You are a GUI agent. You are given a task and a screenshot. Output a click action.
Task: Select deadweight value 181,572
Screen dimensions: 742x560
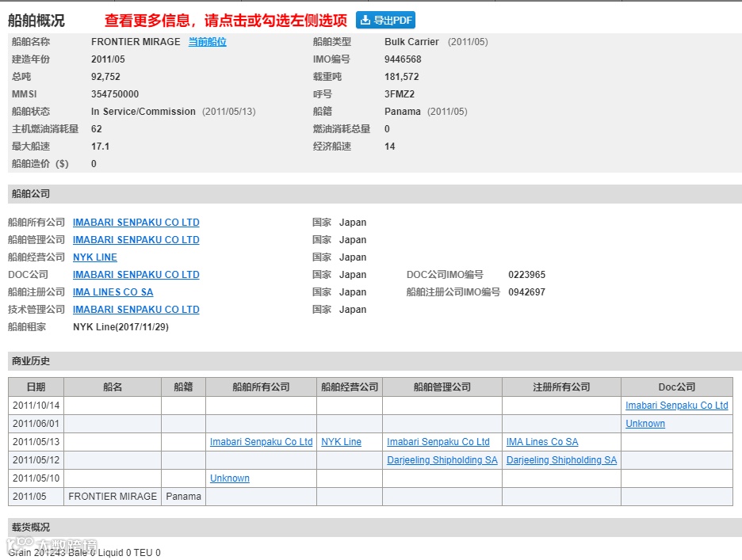[x=401, y=77]
